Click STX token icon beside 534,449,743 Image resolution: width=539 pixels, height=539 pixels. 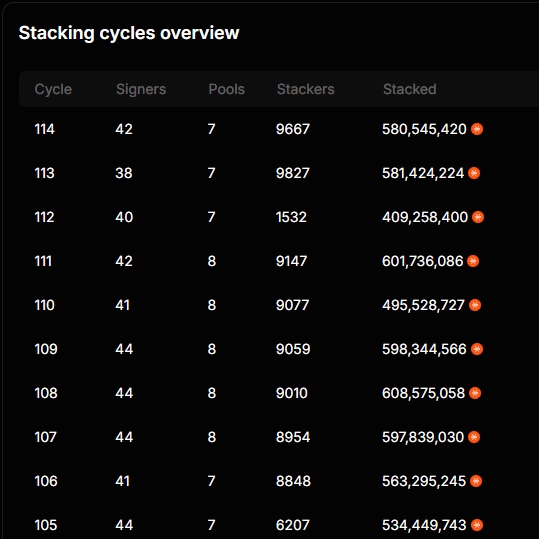(477, 525)
